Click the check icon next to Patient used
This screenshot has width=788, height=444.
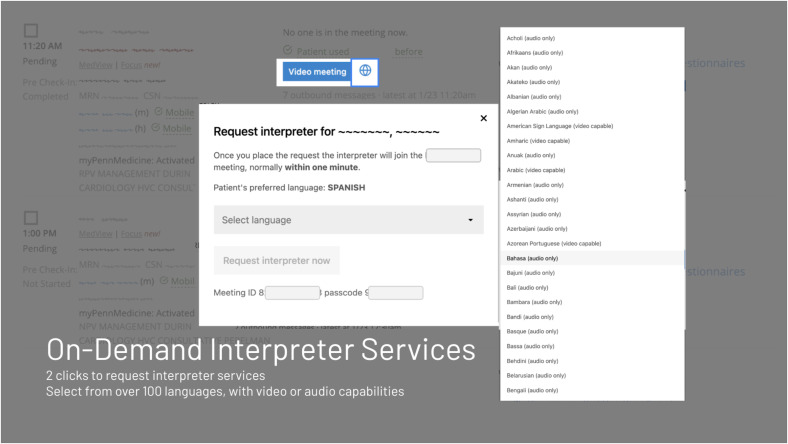click(288, 51)
